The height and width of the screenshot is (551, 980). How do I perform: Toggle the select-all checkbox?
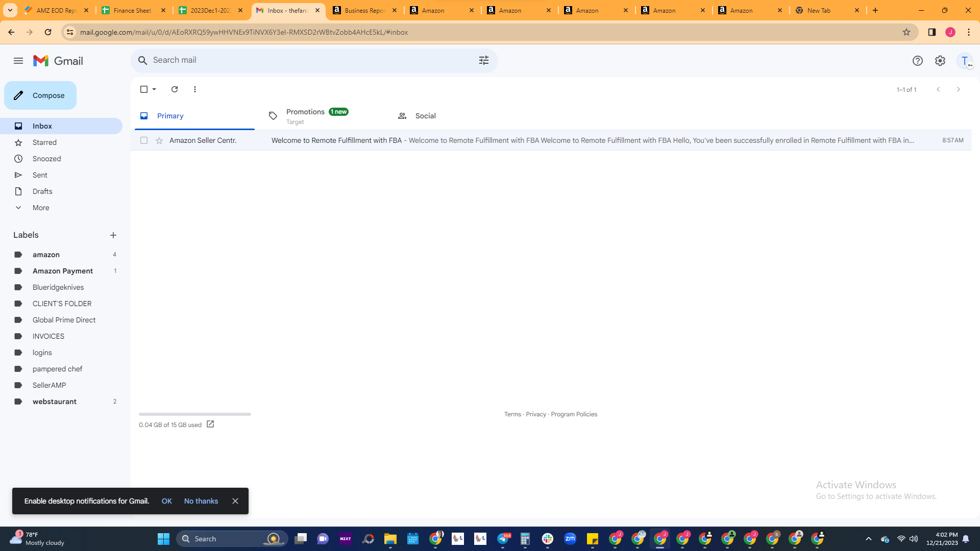pos(144,89)
